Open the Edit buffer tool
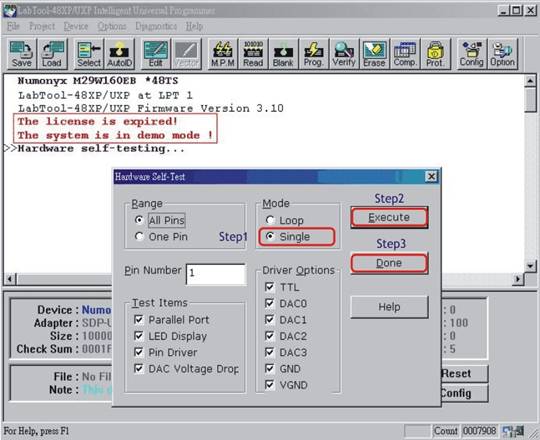This screenshot has width=540, height=440. click(x=156, y=54)
